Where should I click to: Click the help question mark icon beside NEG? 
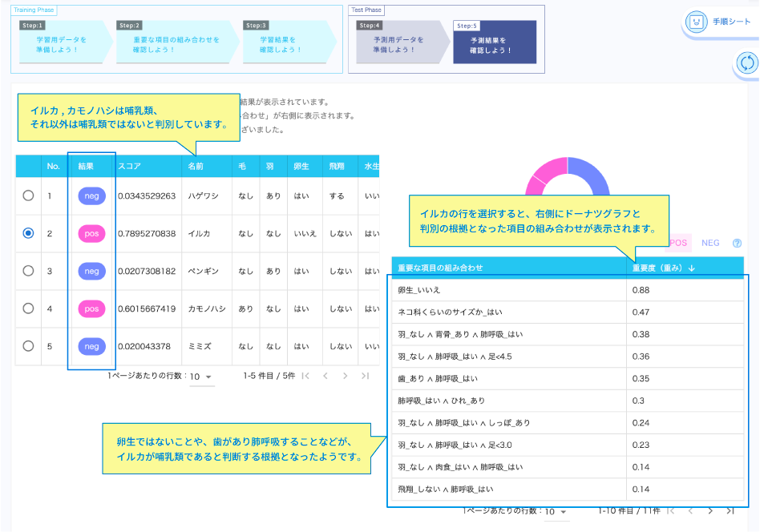(737, 244)
